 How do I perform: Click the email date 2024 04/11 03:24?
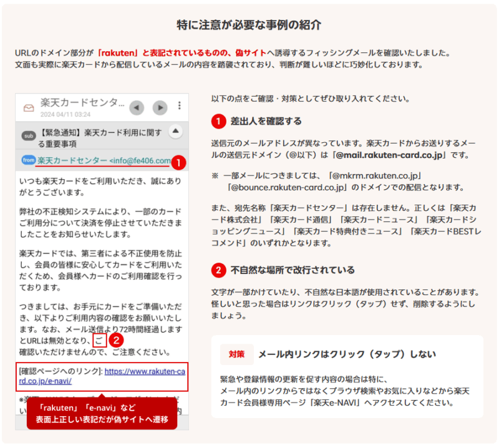(x=65, y=114)
